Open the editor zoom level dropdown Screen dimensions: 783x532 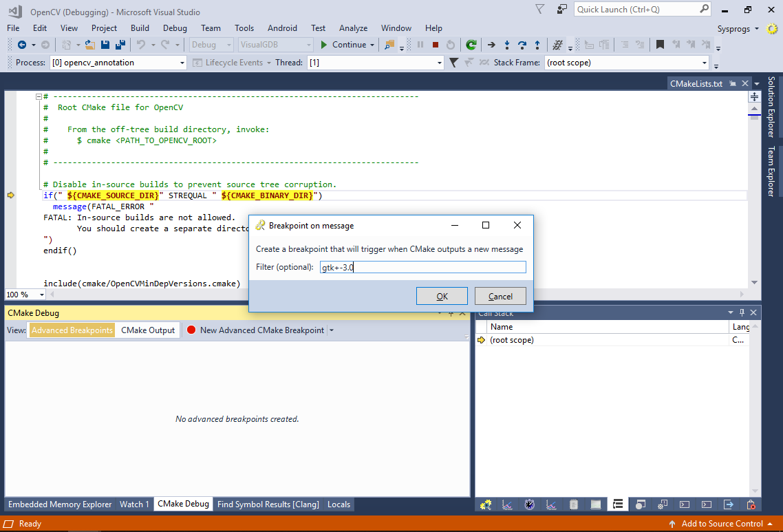[41, 295]
